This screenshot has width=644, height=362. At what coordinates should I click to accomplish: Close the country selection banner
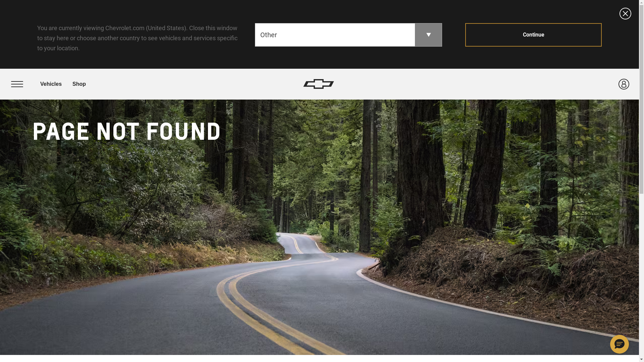(x=625, y=14)
